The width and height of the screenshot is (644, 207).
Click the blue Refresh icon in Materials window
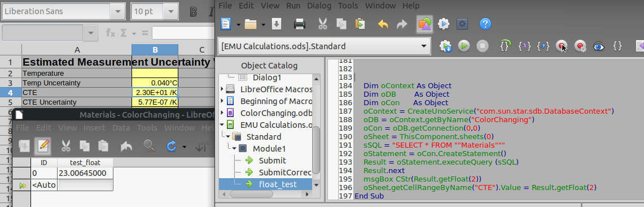(172, 146)
